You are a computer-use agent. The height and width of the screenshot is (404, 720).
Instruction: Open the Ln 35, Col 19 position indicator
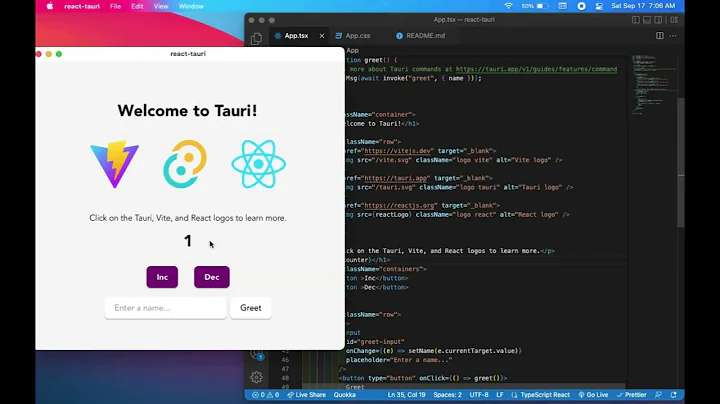pyautogui.click(x=406, y=395)
